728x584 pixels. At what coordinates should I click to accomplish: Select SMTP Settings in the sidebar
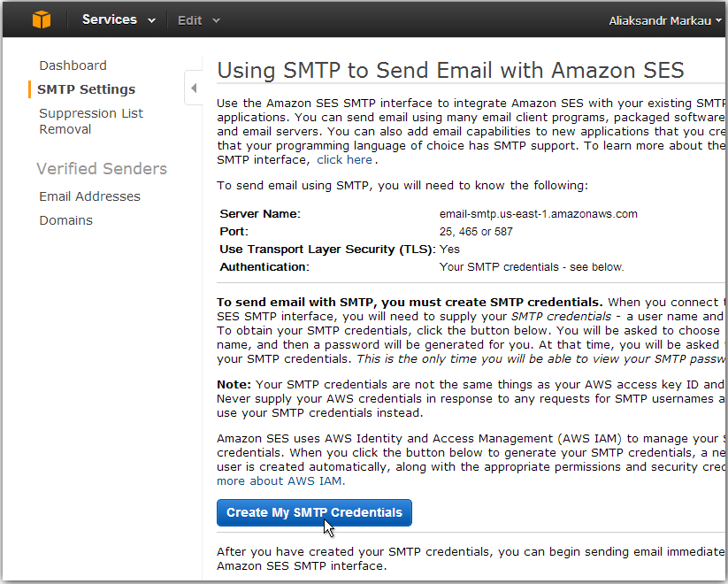click(x=87, y=89)
